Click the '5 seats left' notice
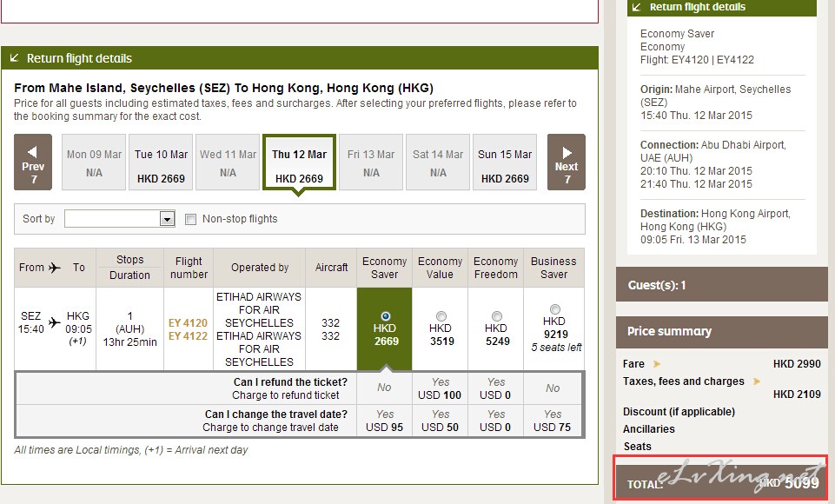The image size is (835, 504). (556, 348)
